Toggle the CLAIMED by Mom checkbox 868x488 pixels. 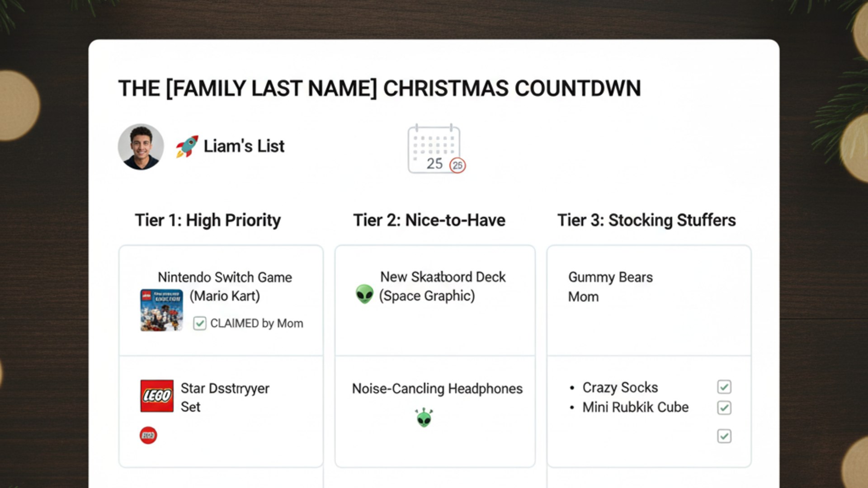pyautogui.click(x=199, y=323)
